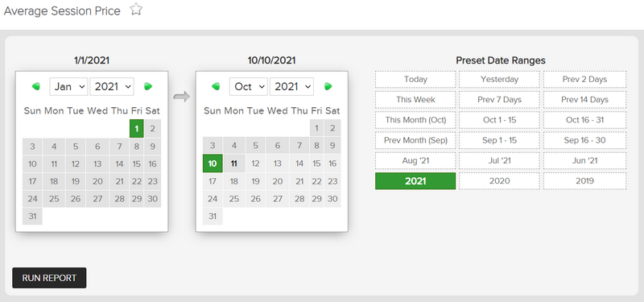Pick October 11 in end calendar
Image resolution: width=644 pixels, height=302 pixels.
pyautogui.click(x=234, y=163)
